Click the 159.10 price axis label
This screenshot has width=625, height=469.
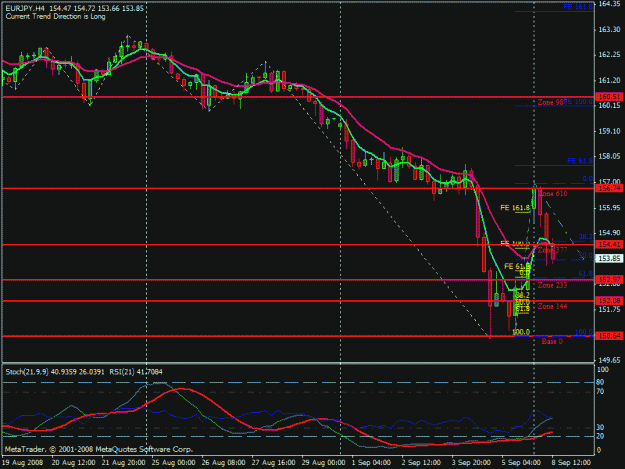point(609,131)
